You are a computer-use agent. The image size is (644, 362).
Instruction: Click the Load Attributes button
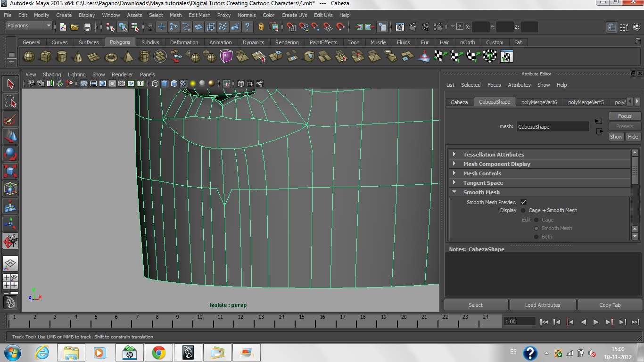click(543, 305)
